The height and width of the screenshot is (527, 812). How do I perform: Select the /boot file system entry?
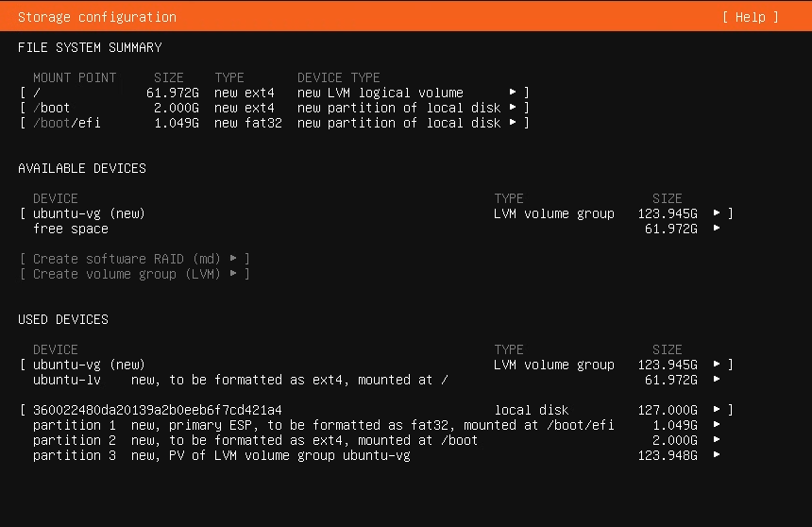pos(275,108)
